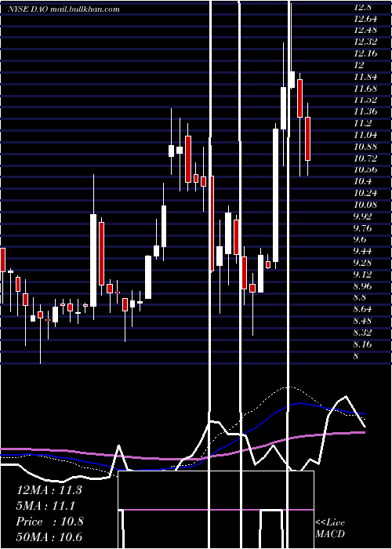Click the Price : 10.8 readout
Screen dimensions: 392x549
(x=49, y=522)
